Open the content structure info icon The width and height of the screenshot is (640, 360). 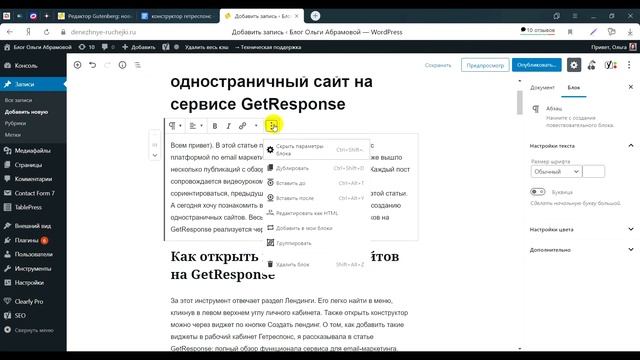(x=122, y=65)
